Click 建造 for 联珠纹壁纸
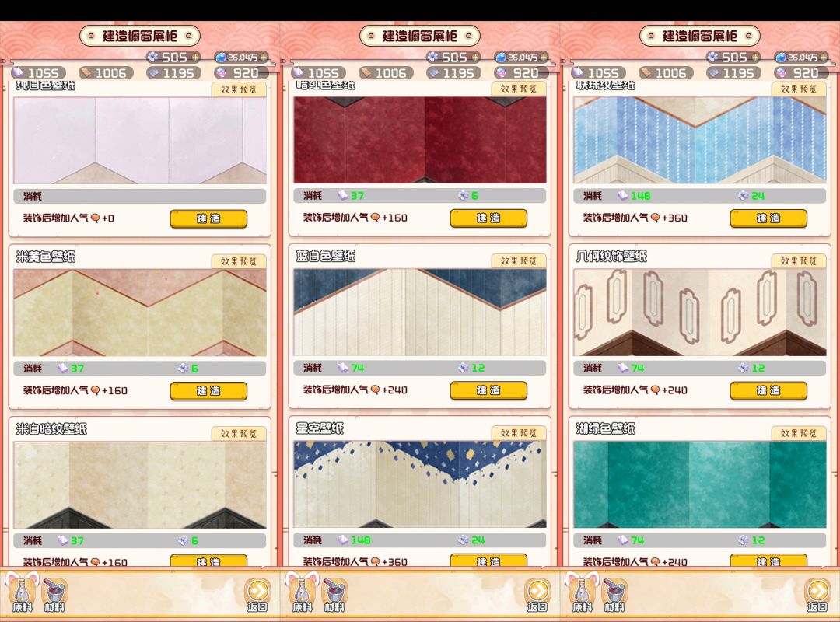840x622 pixels. [x=768, y=218]
